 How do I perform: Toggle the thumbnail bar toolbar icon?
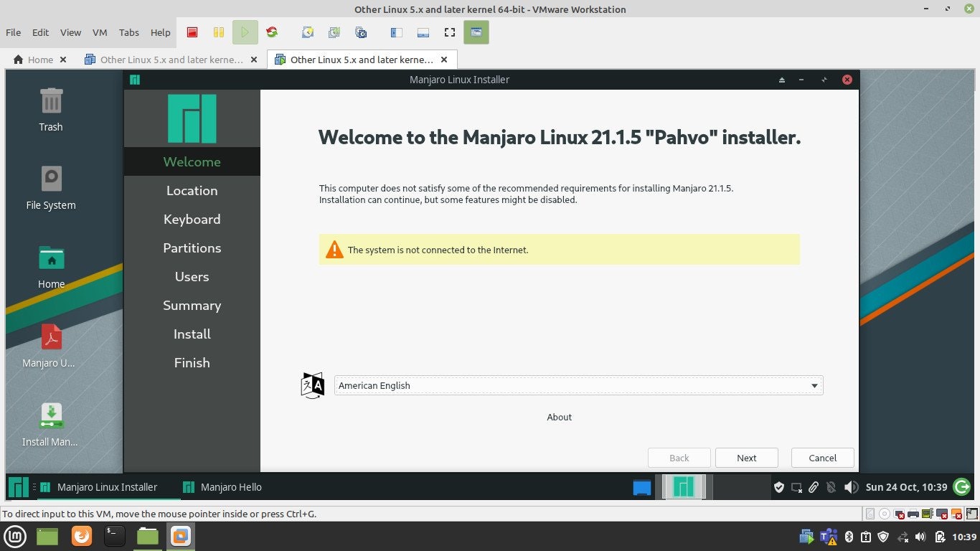click(x=423, y=32)
